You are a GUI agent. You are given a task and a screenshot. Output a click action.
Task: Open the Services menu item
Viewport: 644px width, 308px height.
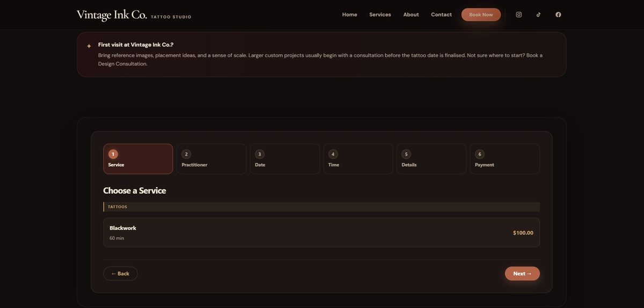click(380, 14)
